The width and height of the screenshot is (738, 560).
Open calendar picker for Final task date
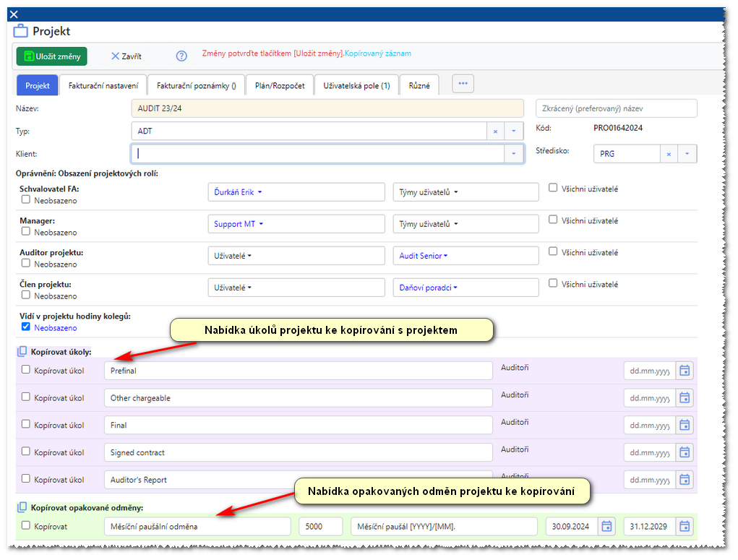click(685, 426)
